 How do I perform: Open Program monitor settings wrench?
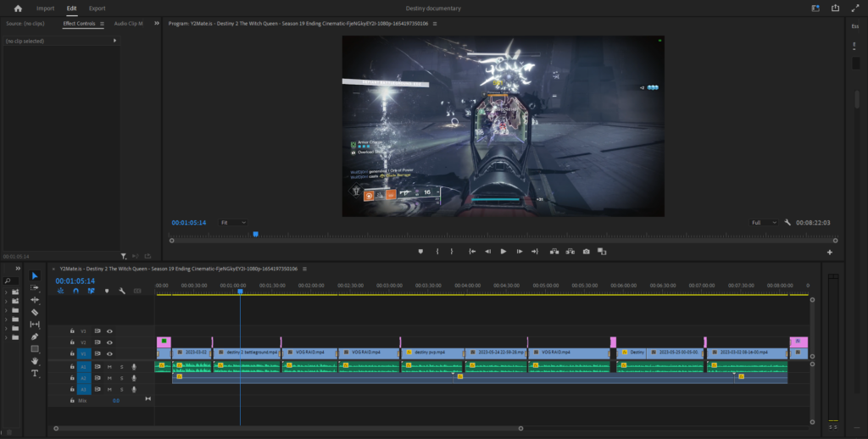tap(787, 223)
